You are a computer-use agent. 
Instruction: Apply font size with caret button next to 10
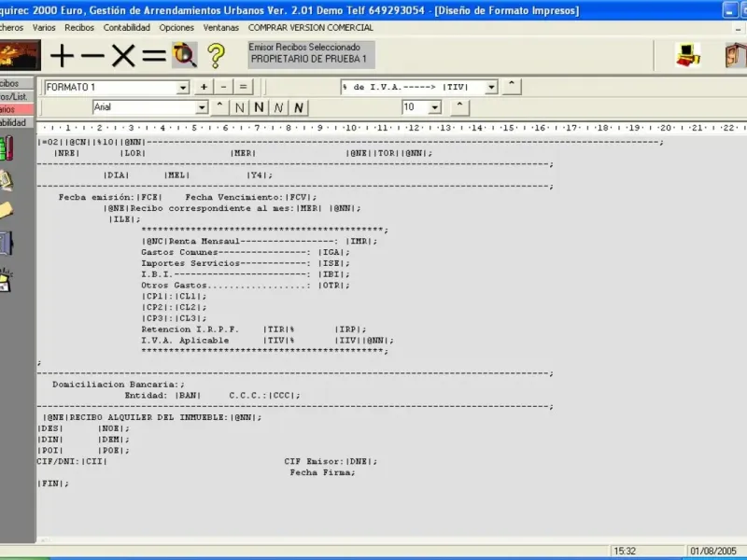pos(459,107)
